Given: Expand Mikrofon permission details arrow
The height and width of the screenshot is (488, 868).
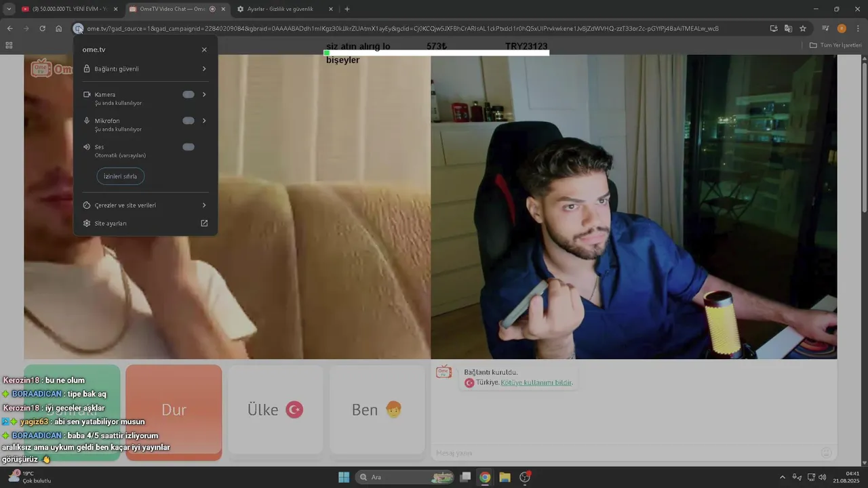Looking at the screenshot, I should tap(204, 121).
